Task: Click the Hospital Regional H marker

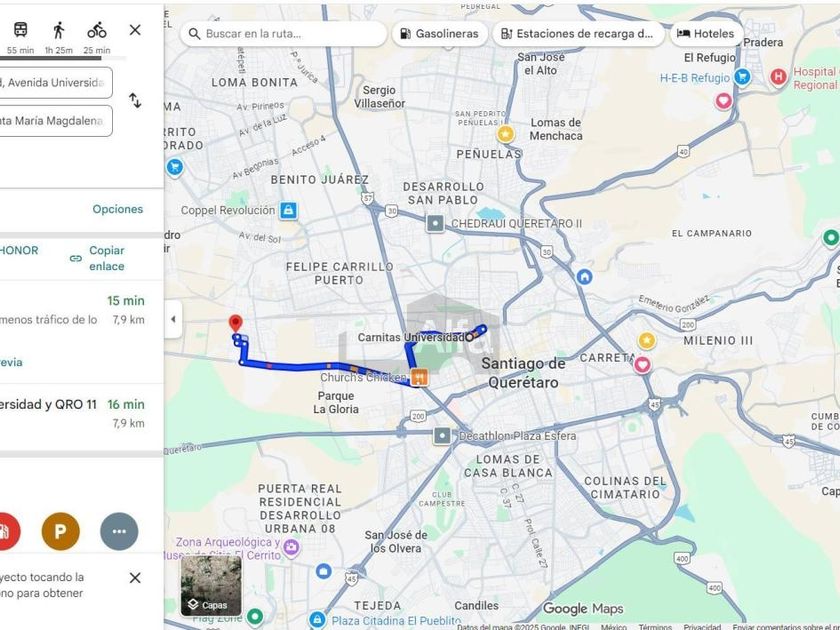Action: point(778,77)
